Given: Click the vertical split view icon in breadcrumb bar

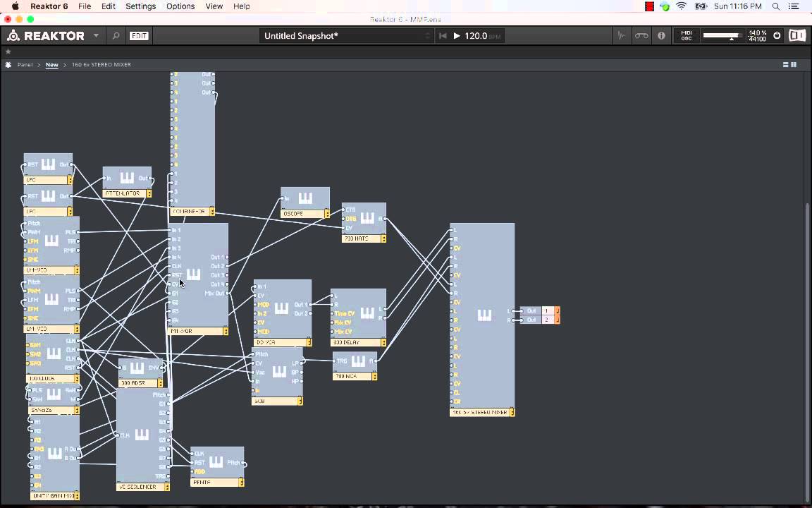Looking at the screenshot, I should click(794, 65).
